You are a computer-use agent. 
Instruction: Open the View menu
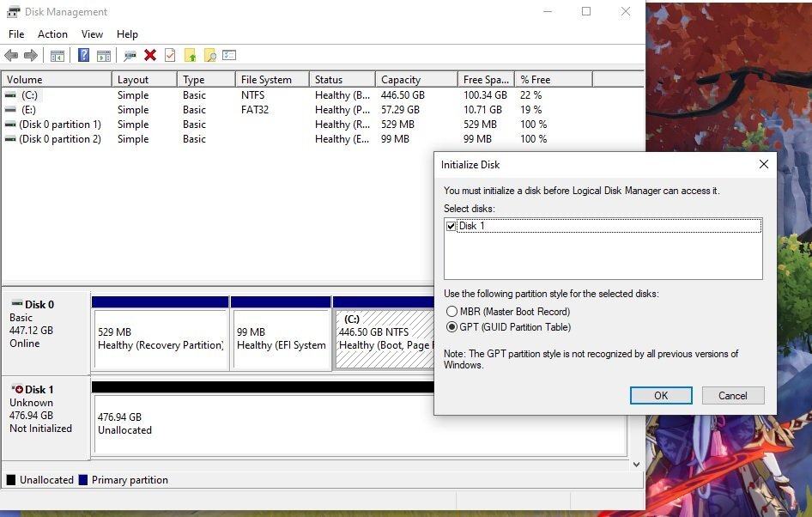click(x=92, y=34)
